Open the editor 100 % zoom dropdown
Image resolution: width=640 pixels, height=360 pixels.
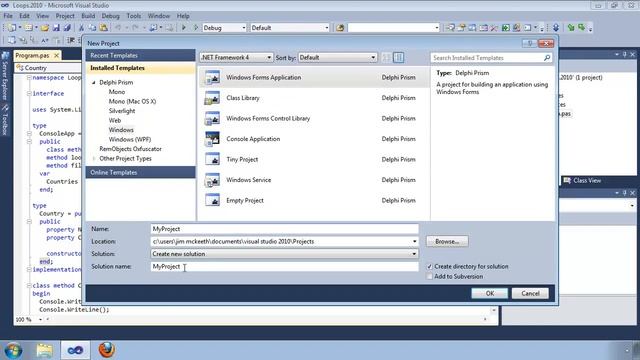point(40,320)
